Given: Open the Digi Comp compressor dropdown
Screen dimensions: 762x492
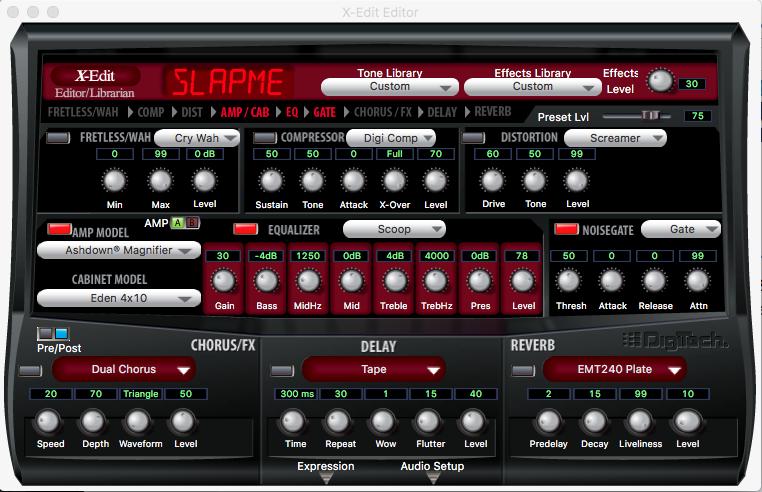Looking at the screenshot, I should click(391, 138).
